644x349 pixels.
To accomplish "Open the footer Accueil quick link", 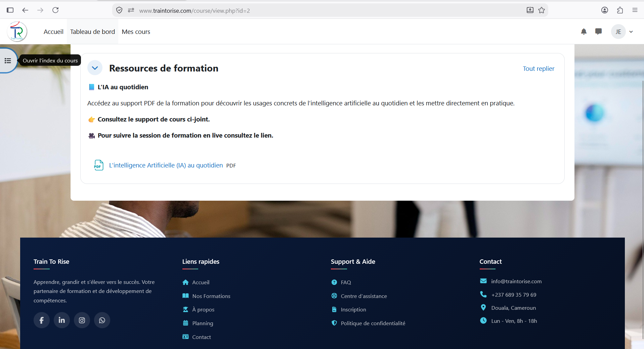I will pyautogui.click(x=201, y=282).
